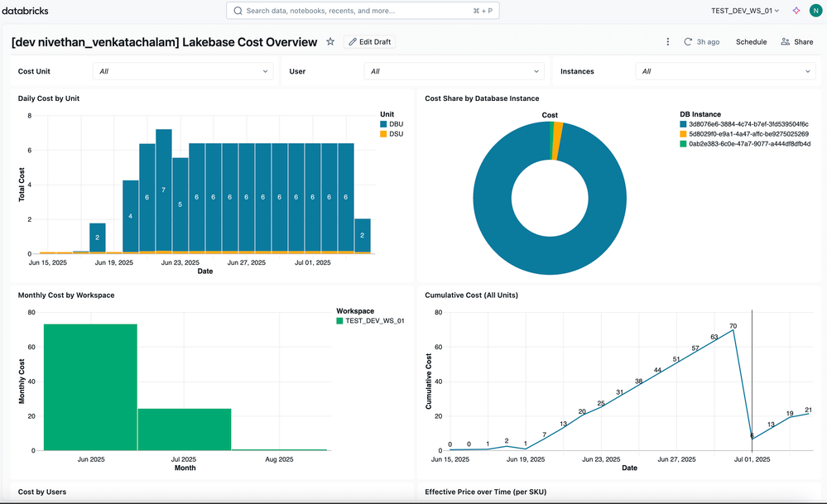Expand the Instances filter dropdown
Viewport: 827px width, 504px height.
(725, 71)
